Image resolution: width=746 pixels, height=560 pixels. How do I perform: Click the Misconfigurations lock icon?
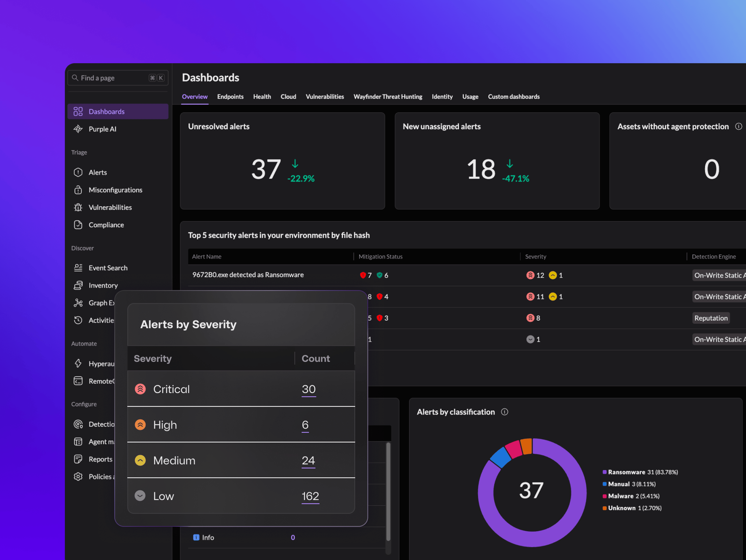point(78,190)
